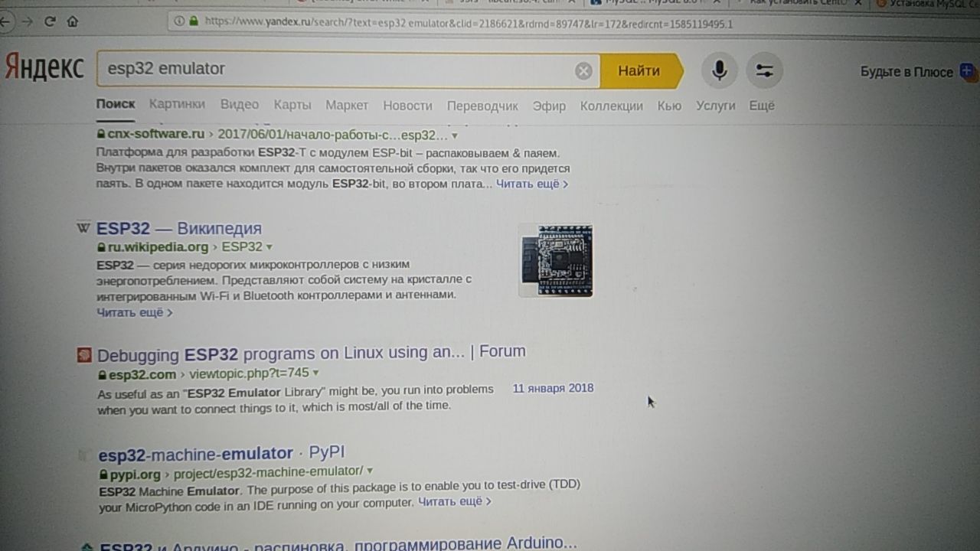The height and width of the screenshot is (551, 980).
Task: Open the esp32-machine-emulator PyPI result title
Action: (x=222, y=453)
